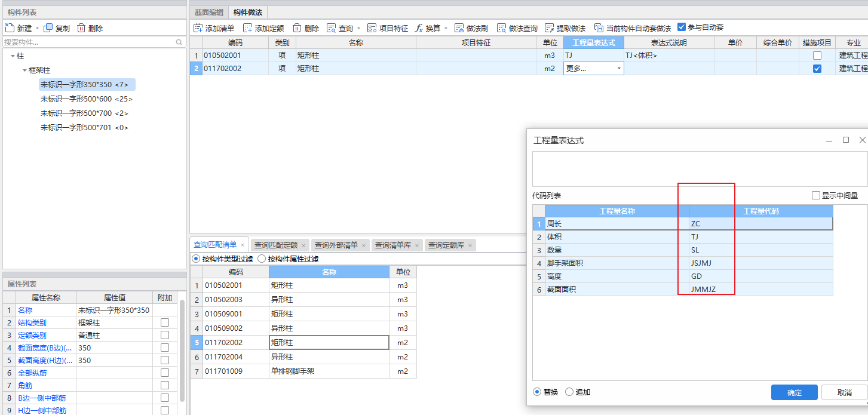Click 工程量表达式 column header
Screen dimensions: 868x415
[593, 43]
